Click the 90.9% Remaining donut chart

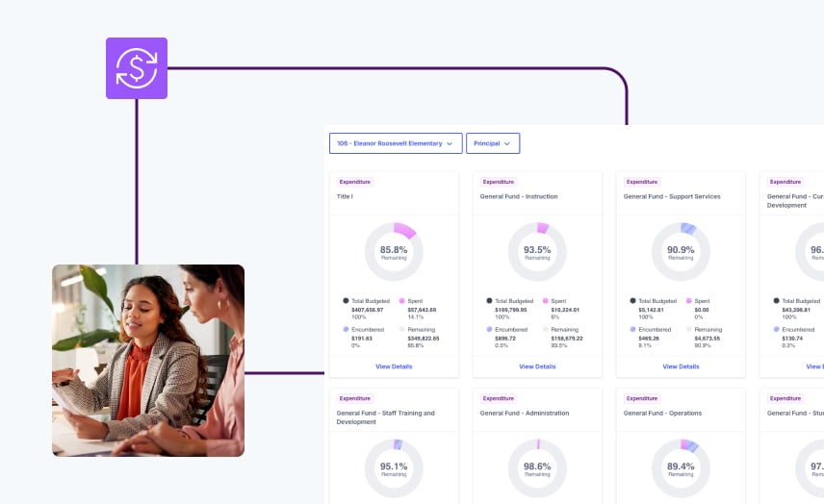(681, 252)
